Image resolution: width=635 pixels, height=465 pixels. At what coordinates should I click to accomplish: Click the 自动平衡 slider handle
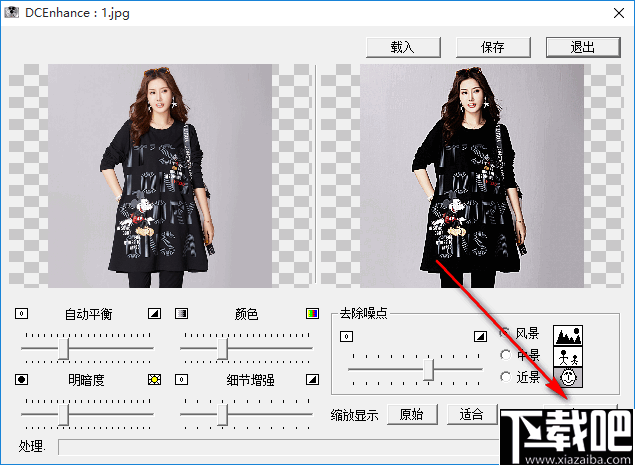[63, 348]
